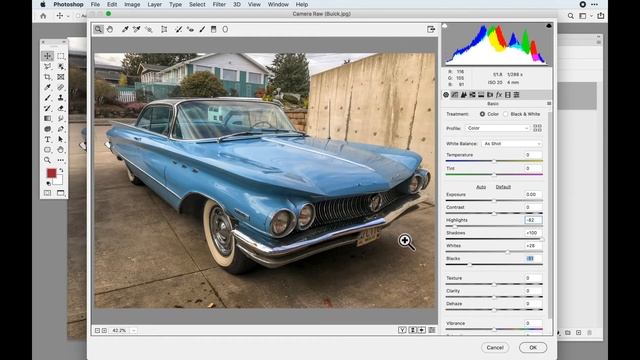Click the Exposure value field

coord(533,195)
